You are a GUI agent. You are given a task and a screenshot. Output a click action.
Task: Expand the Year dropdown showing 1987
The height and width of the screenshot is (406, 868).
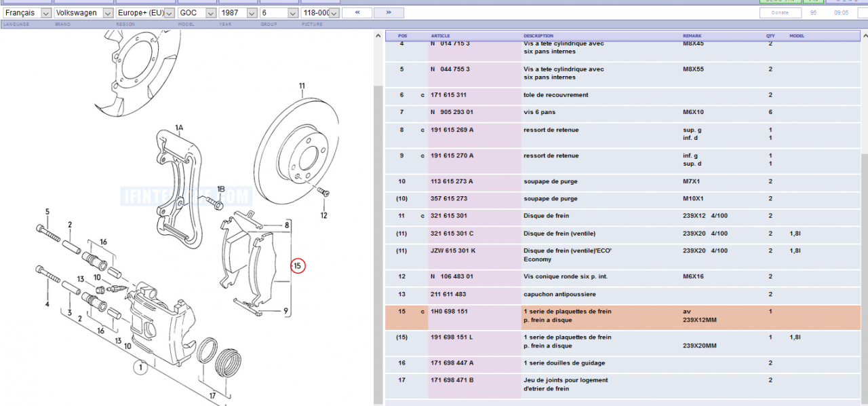point(238,13)
